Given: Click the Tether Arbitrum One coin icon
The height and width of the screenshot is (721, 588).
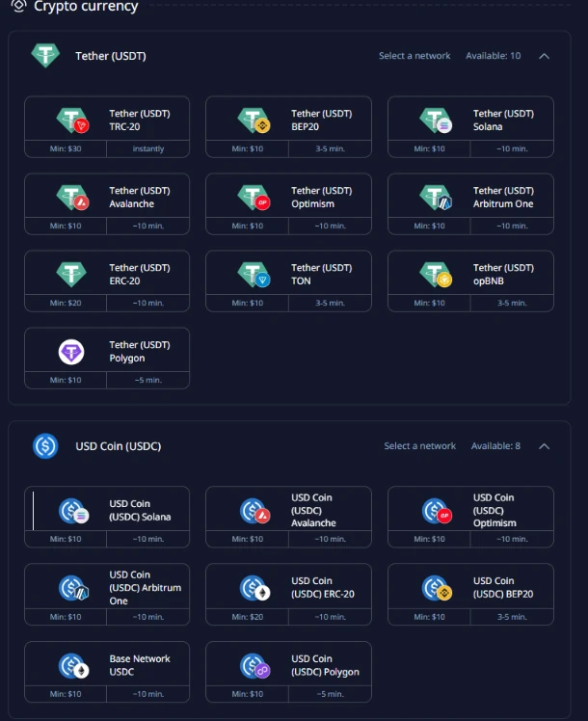Looking at the screenshot, I should pos(436,198).
